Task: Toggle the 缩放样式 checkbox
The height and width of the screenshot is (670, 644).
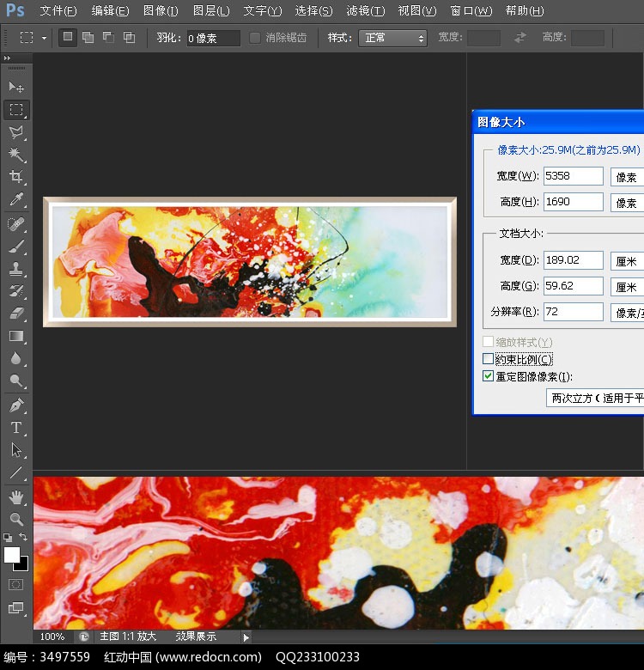Action: pos(488,341)
